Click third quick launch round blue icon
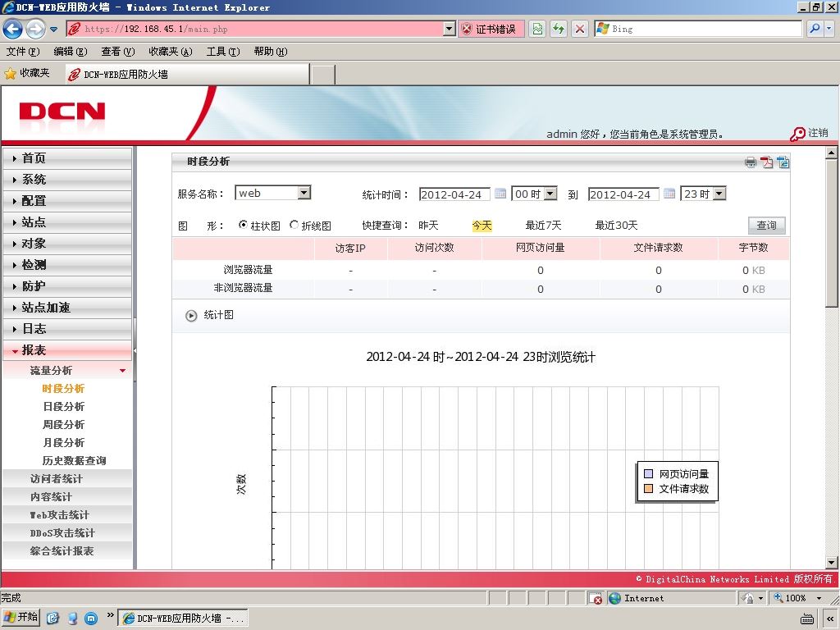Viewport: 840px width, 630px height. (92, 619)
